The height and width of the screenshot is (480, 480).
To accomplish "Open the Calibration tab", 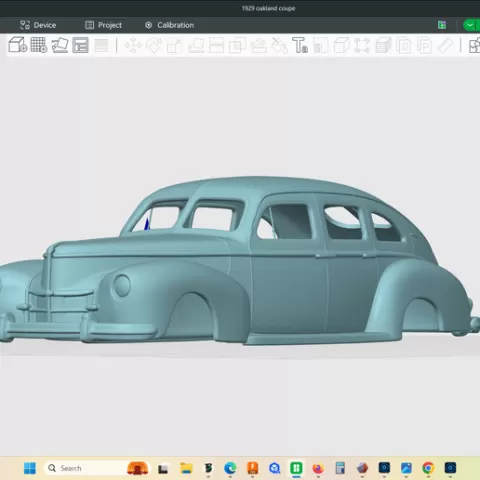I will [169, 25].
